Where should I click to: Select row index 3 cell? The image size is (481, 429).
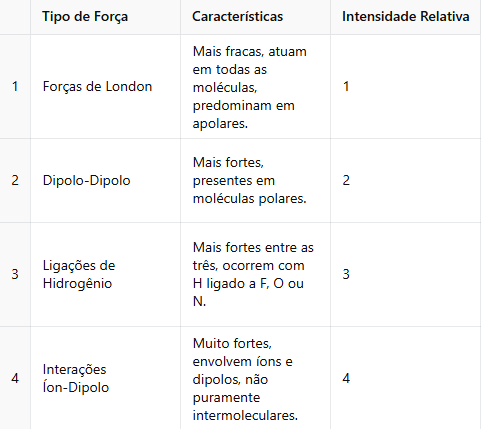tap(15, 274)
